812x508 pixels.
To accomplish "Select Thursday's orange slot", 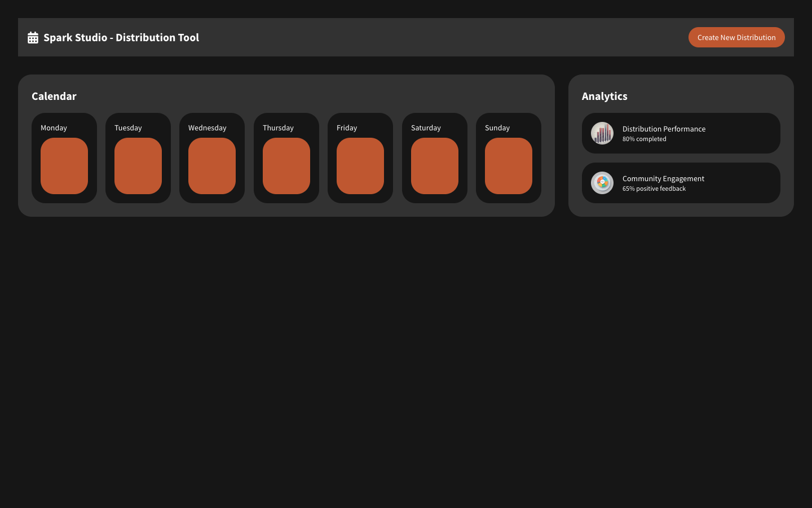I will [x=286, y=166].
